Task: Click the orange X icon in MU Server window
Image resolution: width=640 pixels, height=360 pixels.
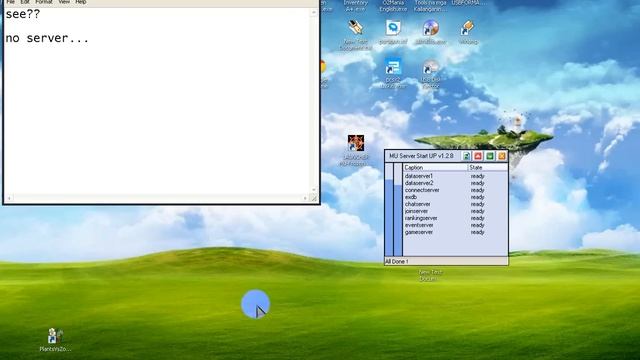Action: click(502, 156)
